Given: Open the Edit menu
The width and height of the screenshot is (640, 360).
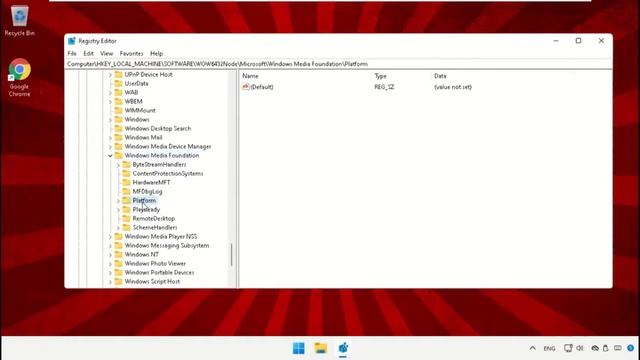Looking at the screenshot, I should point(88,53).
